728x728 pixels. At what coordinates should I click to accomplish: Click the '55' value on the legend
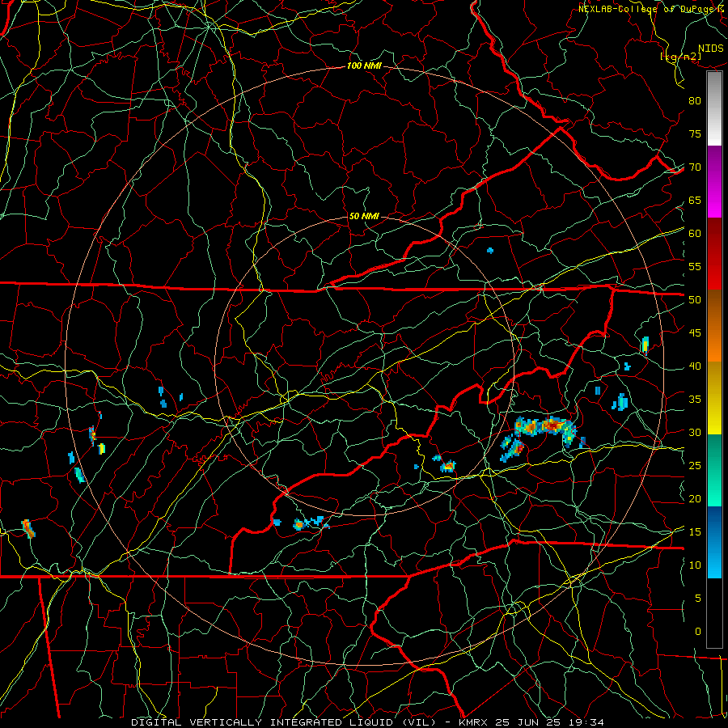pyautogui.click(x=695, y=267)
